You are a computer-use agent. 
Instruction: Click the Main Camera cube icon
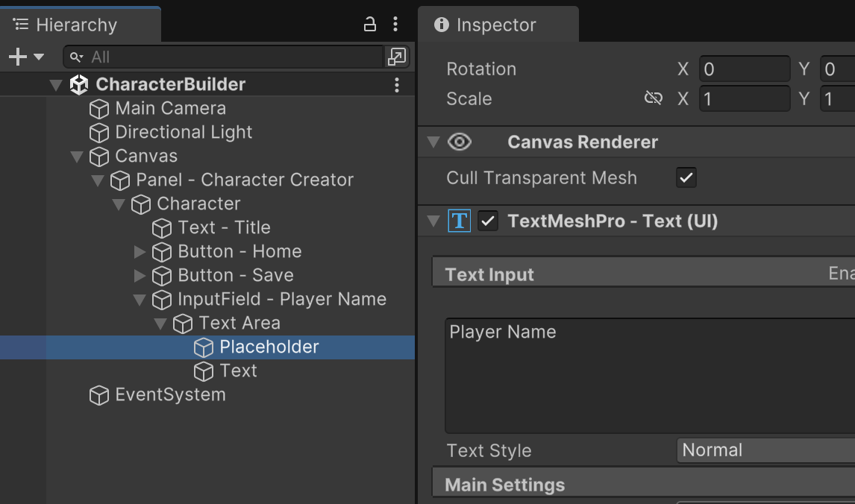99,109
